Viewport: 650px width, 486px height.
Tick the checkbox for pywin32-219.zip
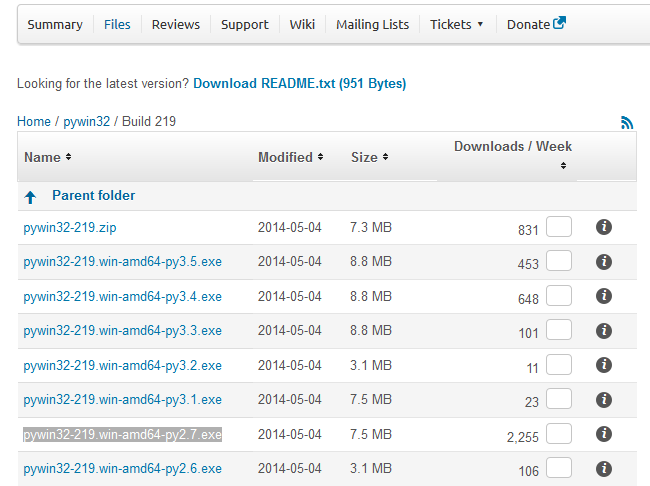pyautogui.click(x=559, y=226)
